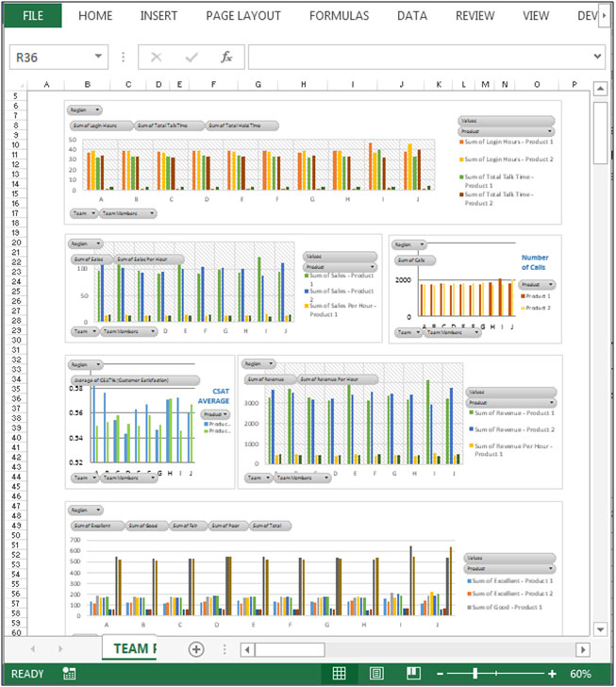Confirm entry with checkmark icon

point(191,57)
